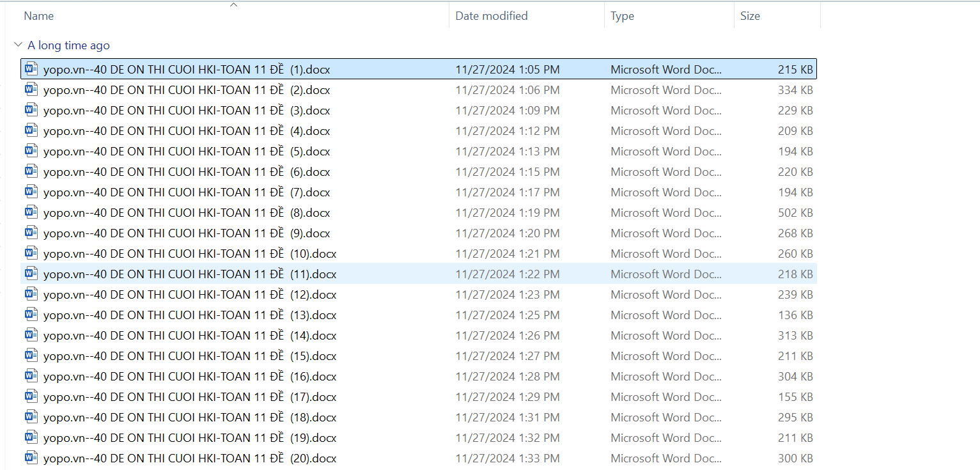Select file name ending in (10).docx
This screenshot has width=980, height=470.
pyautogui.click(x=189, y=254)
